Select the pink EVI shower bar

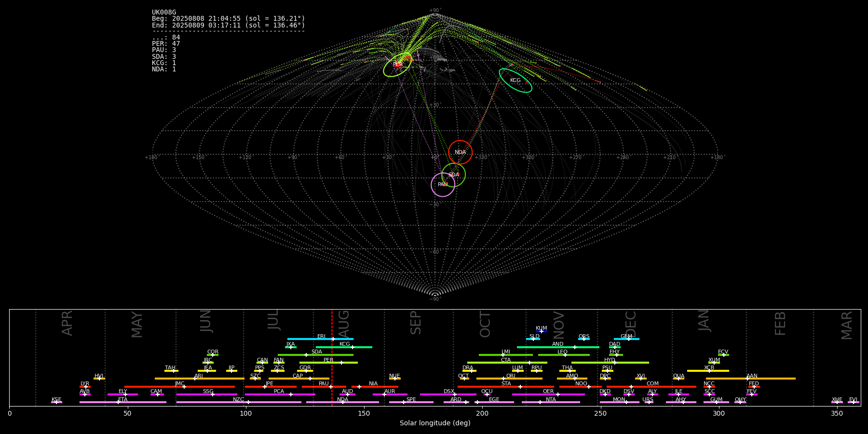coord(854,402)
